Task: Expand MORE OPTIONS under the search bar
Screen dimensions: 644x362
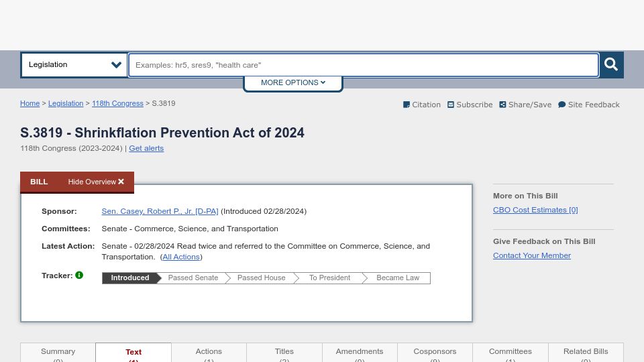Action: [293, 82]
